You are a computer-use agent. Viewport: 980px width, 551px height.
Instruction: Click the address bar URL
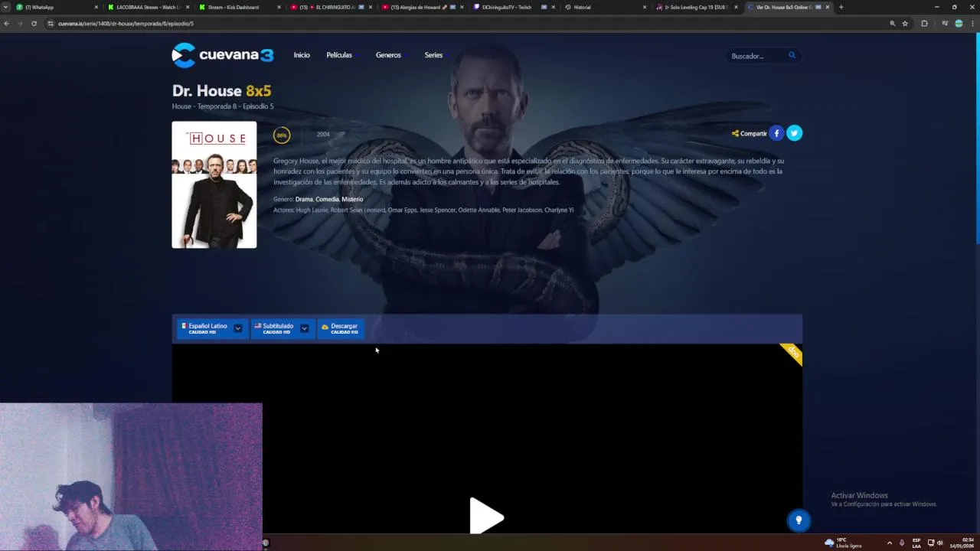click(x=126, y=24)
